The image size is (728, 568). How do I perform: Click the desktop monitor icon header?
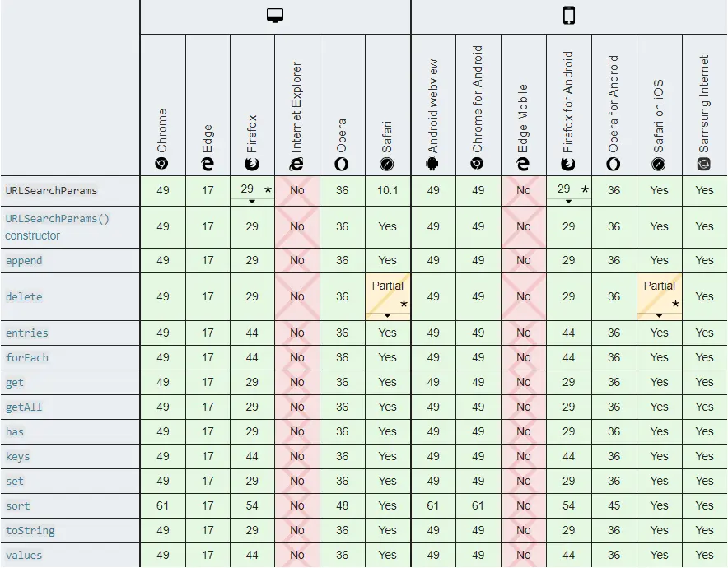click(275, 16)
